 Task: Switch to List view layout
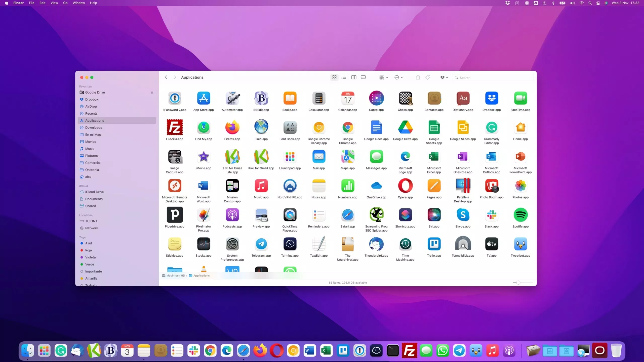point(344,77)
